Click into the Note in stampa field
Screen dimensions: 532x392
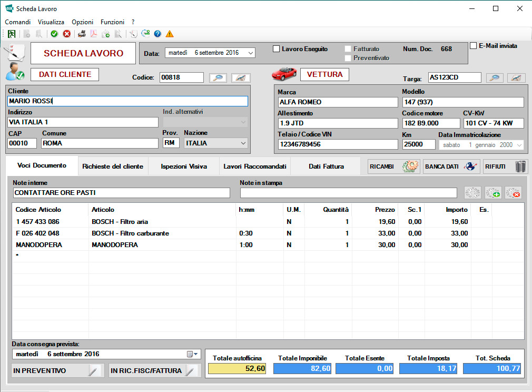(348, 193)
